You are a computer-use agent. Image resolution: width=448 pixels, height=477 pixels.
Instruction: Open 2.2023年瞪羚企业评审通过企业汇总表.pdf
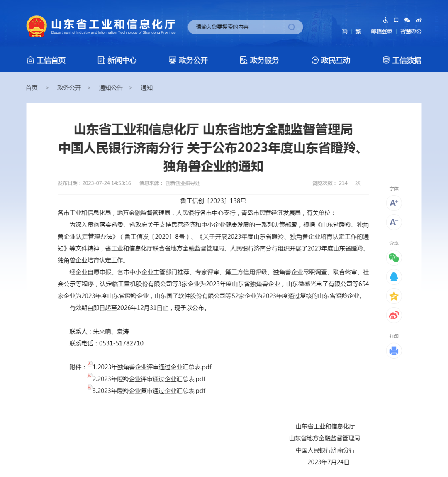point(149,379)
